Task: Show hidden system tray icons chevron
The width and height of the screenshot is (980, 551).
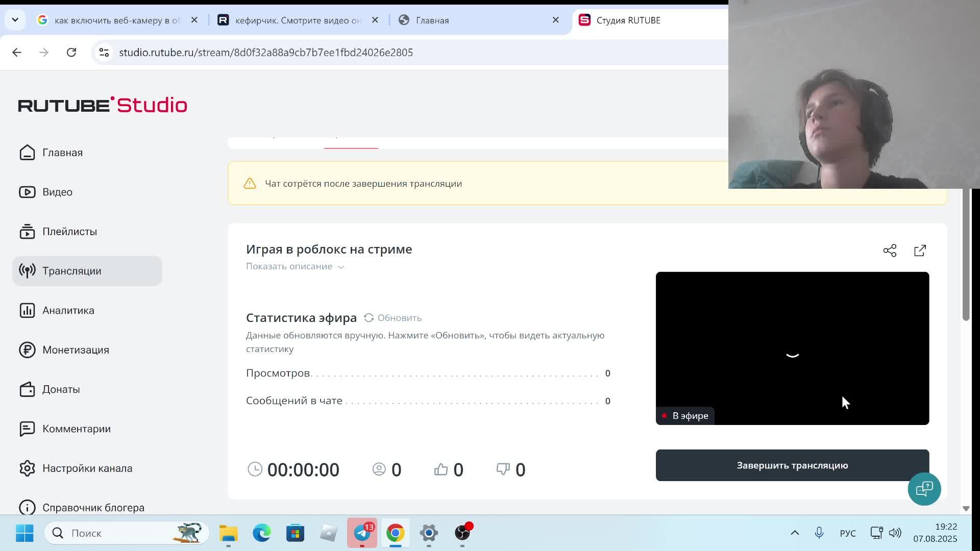Action: (795, 533)
